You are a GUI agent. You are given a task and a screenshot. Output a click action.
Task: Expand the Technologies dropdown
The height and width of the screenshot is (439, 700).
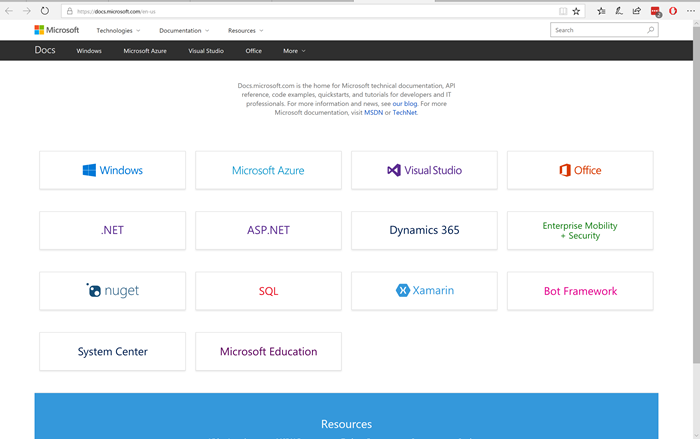[118, 30]
